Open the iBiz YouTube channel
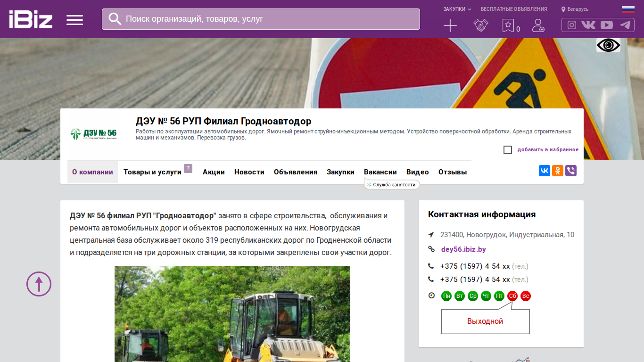 (x=607, y=25)
